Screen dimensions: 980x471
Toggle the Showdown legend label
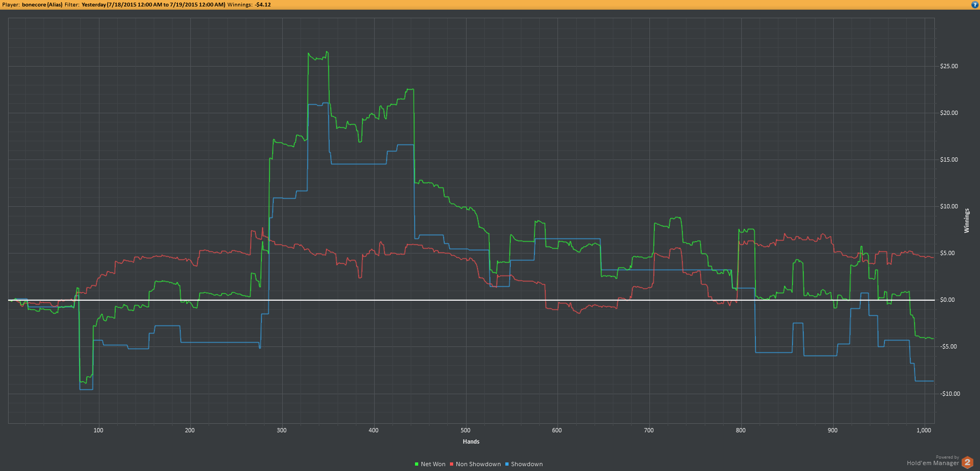tap(527, 464)
